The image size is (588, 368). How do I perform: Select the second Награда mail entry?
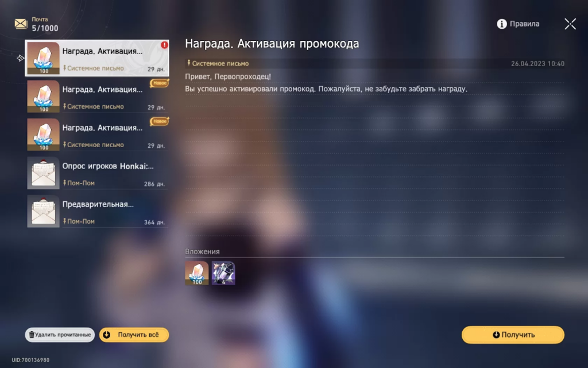pos(103,97)
